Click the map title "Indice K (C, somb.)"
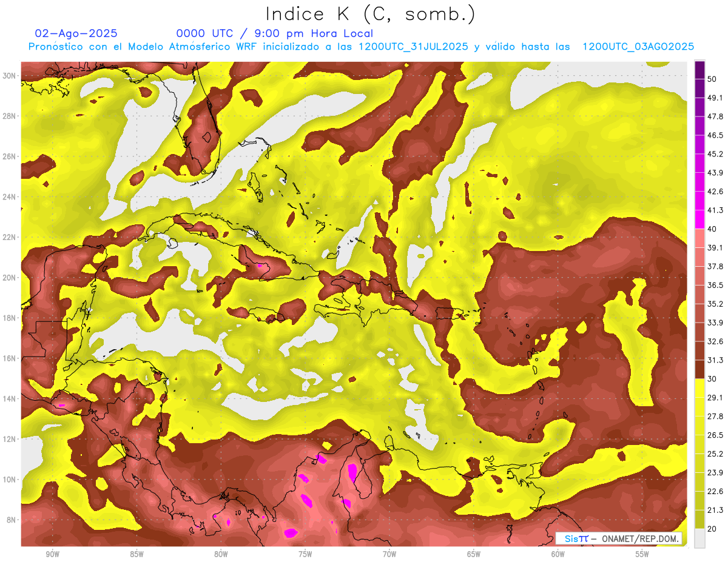 pos(371,14)
